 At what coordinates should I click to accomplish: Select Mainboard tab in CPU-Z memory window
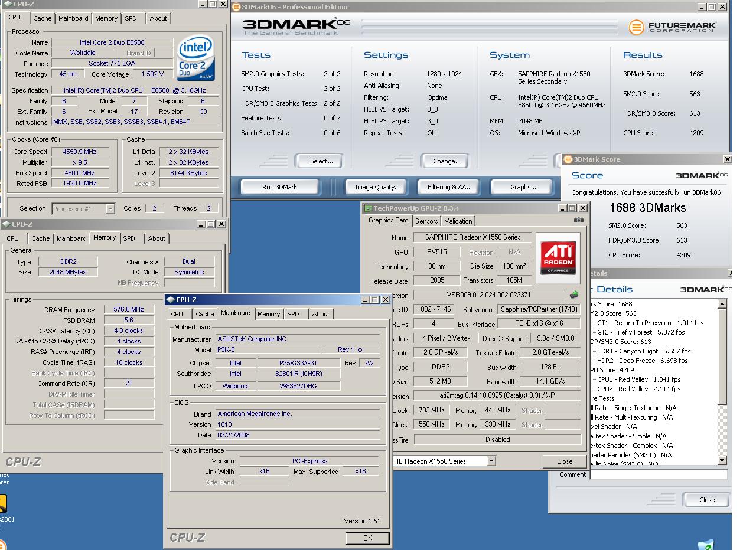(x=71, y=238)
